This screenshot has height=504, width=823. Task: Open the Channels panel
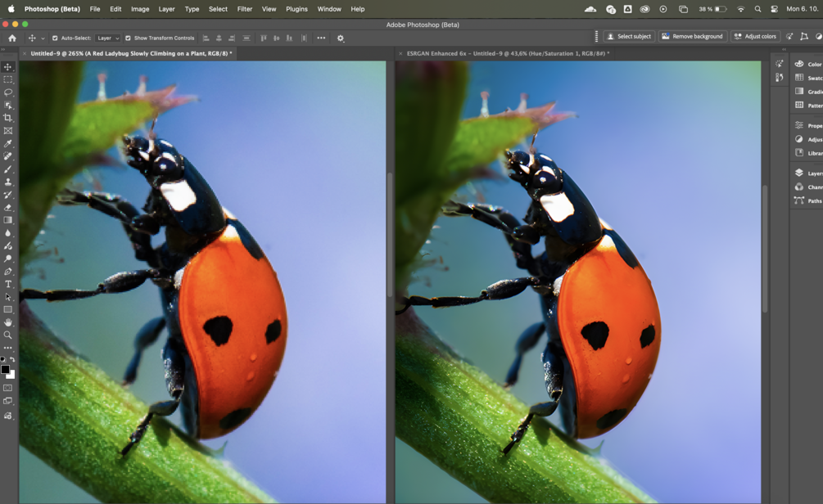pyautogui.click(x=807, y=187)
